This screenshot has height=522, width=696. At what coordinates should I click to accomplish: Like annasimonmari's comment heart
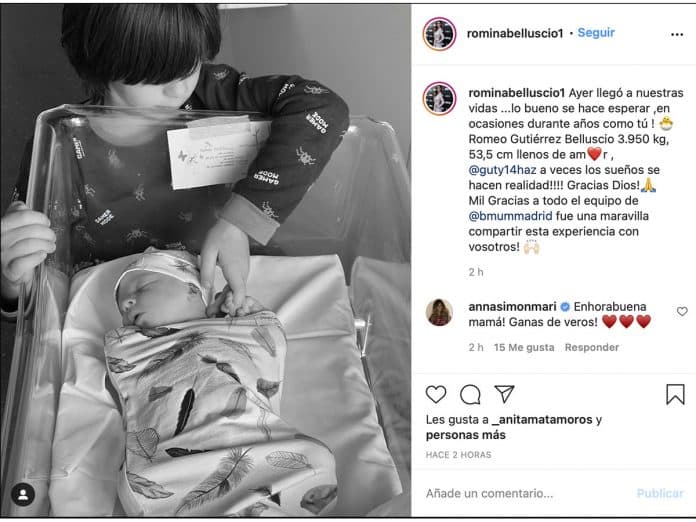682,312
